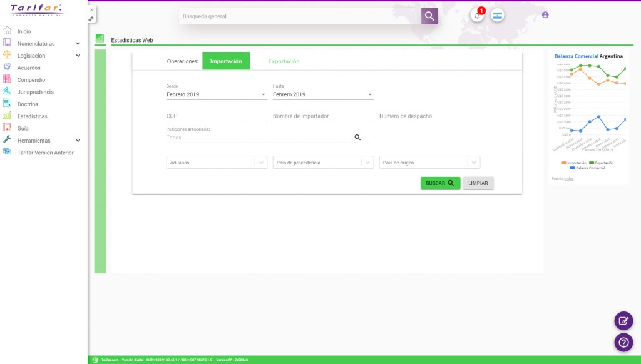Click the Tarifar Versión Anterior icon
The height and width of the screenshot is (364, 641).
[x=7, y=151]
